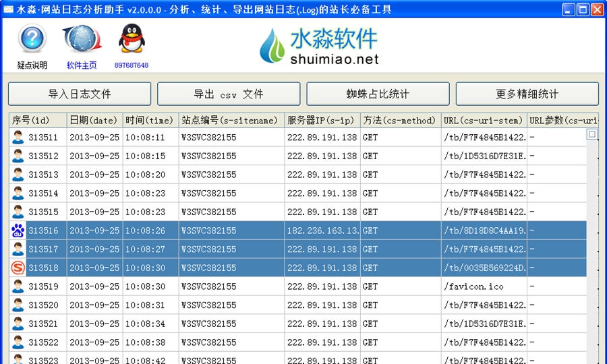The height and width of the screenshot is (364, 607).
Task: Click time cell 10:08:27
Action: pyautogui.click(x=150, y=249)
